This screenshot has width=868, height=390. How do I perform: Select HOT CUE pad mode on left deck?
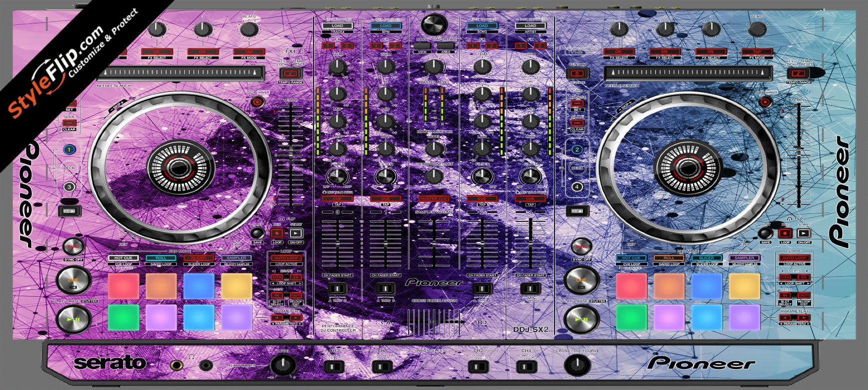123,258
